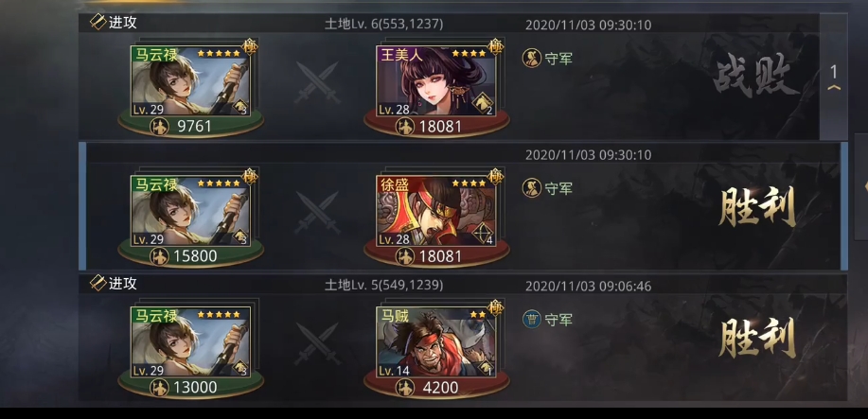Select the 王美人 defender portrait

click(436, 80)
